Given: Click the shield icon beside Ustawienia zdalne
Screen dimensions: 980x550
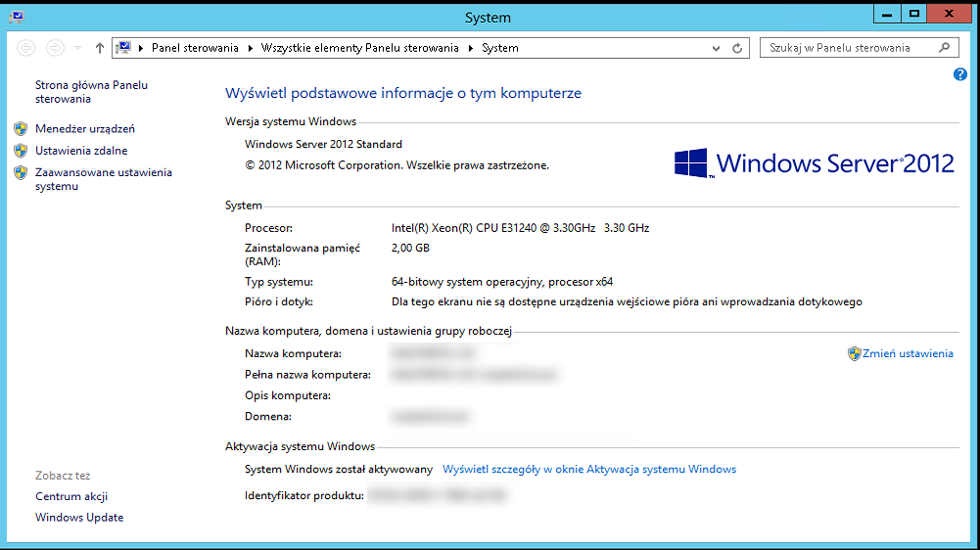Looking at the screenshot, I should click(x=21, y=151).
